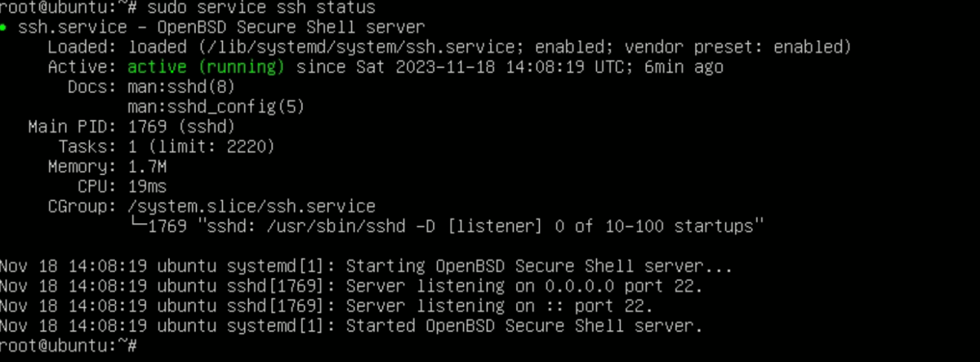Click the green status dot before ssh.service
This screenshot has width=980, height=362.
point(4,28)
